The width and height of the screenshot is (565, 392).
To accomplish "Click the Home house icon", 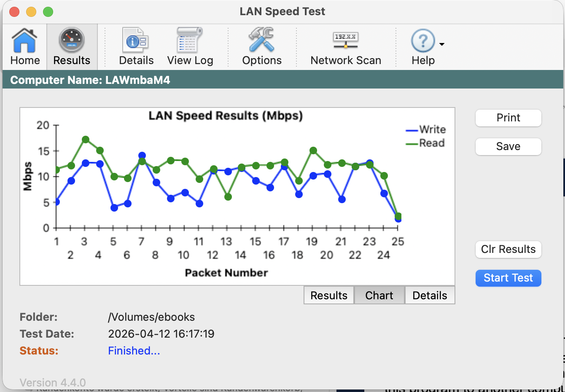I will click(x=25, y=41).
